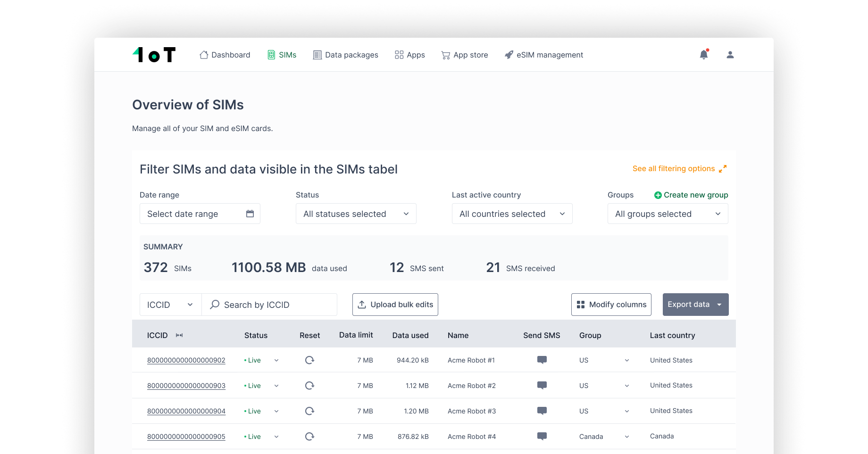The width and height of the screenshot is (868, 454).
Task: Reset SIM ending in 904
Action: [x=309, y=411]
